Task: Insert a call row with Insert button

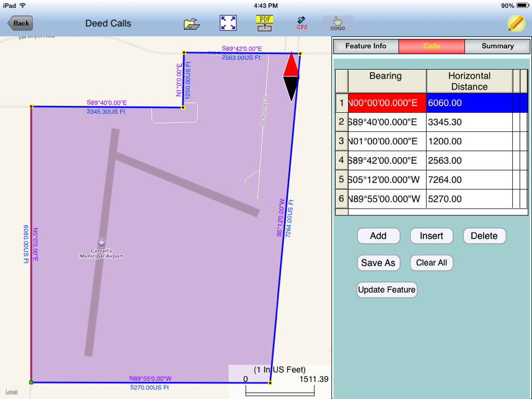Action: [431, 236]
